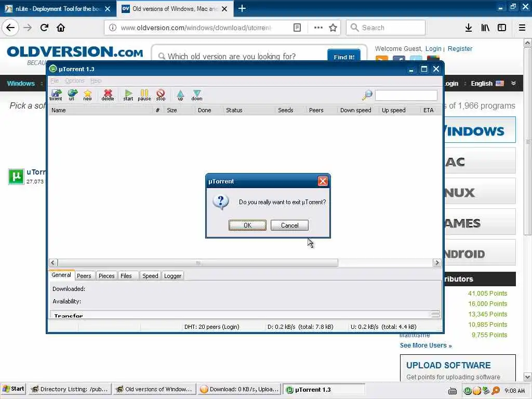
Task: Open the browser home page
Action: point(61,28)
